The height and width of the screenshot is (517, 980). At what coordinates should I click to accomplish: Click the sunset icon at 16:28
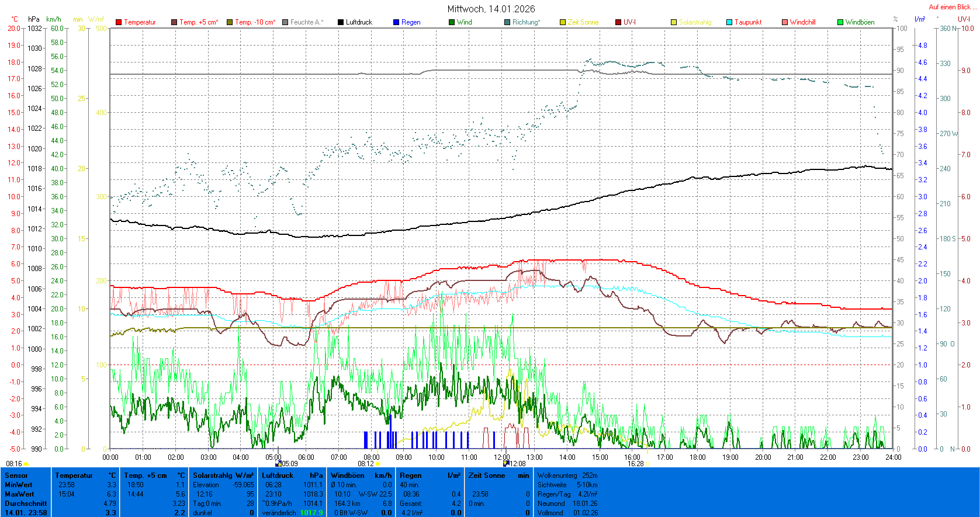coord(647,464)
